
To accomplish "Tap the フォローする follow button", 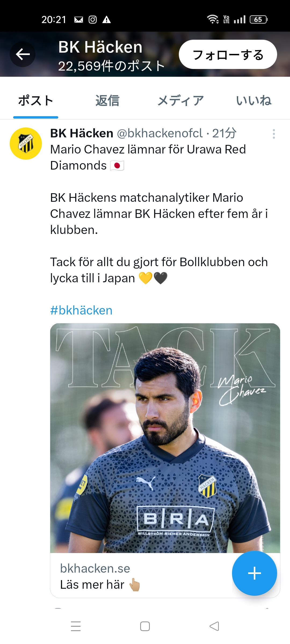I will [228, 54].
